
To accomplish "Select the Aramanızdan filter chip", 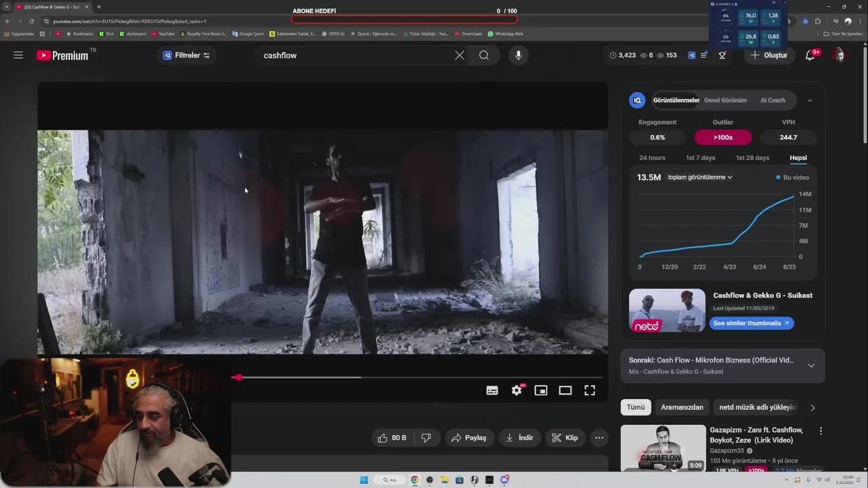I will [x=682, y=407].
